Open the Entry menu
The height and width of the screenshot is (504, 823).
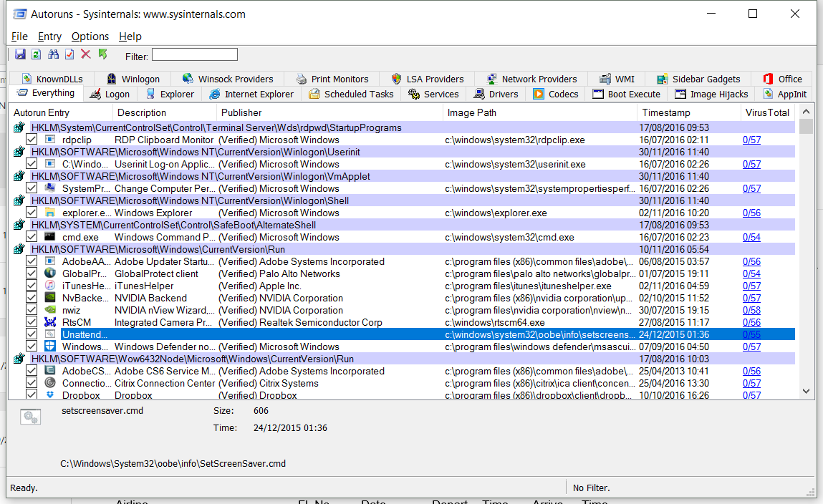(49, 37)
